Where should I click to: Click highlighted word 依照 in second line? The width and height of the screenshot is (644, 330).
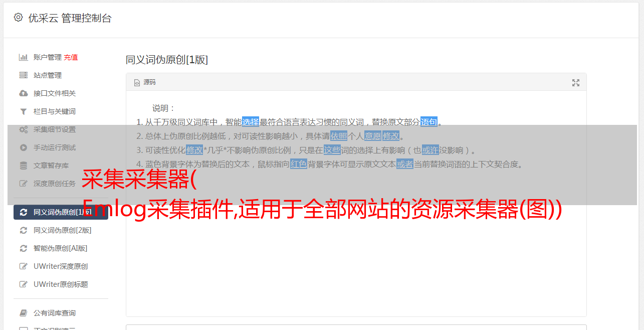[x=339, y=135]
